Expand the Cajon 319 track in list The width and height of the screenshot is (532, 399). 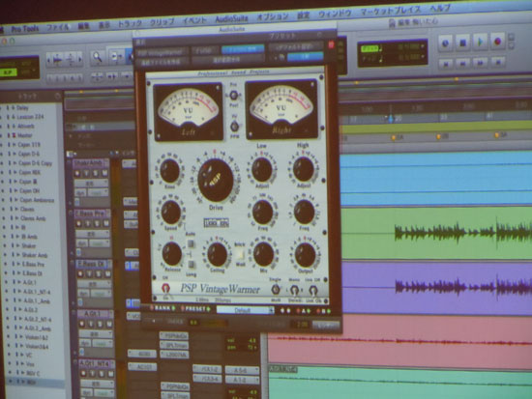click(x=15, y=145)
